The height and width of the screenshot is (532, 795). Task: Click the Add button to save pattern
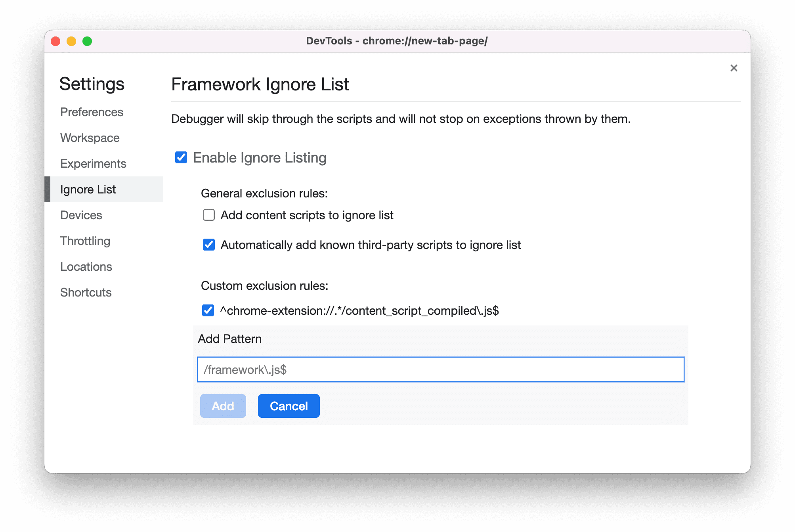click(x=223, y=406)
